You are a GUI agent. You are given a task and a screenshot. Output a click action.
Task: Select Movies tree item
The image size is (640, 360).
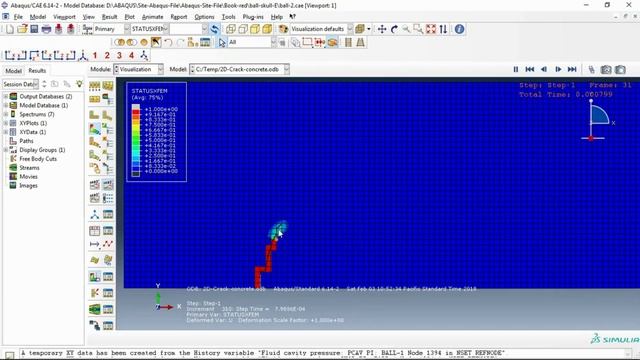(x=28, y=177)
